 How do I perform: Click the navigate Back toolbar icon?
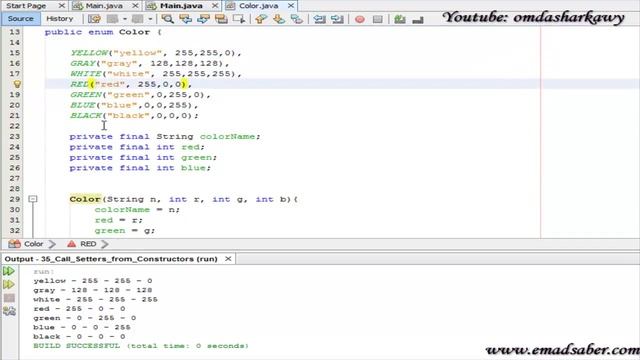(x=112, y=19)
